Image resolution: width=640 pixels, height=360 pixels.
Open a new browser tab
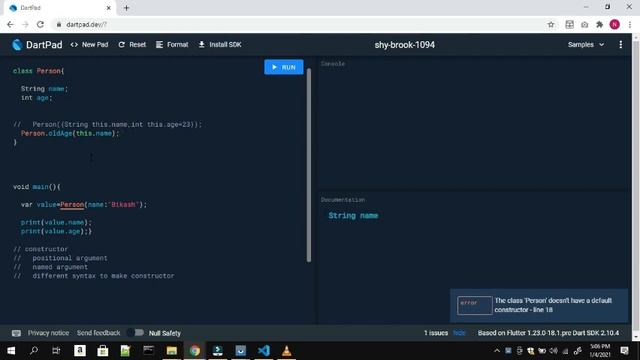[x=127, y=8]
